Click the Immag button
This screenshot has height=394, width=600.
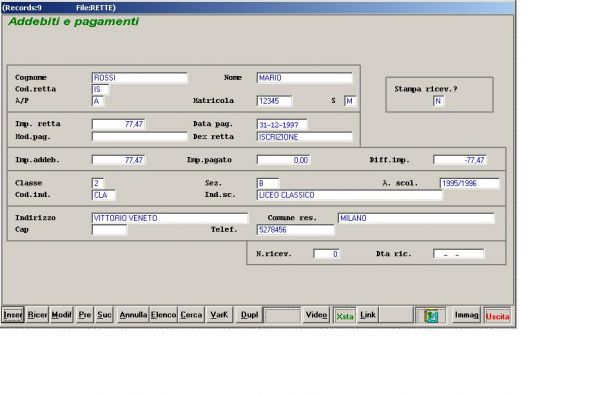coord(466,315)
